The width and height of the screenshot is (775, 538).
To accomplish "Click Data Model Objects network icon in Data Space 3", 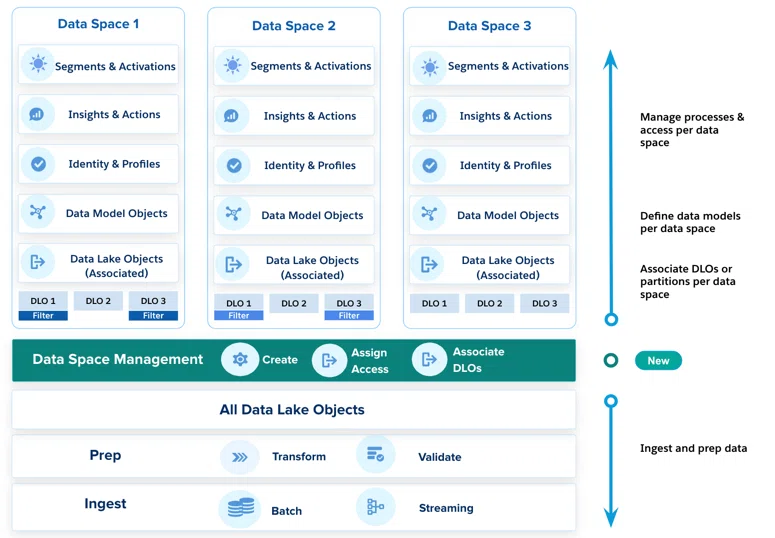I will click(x=429, y=214).
